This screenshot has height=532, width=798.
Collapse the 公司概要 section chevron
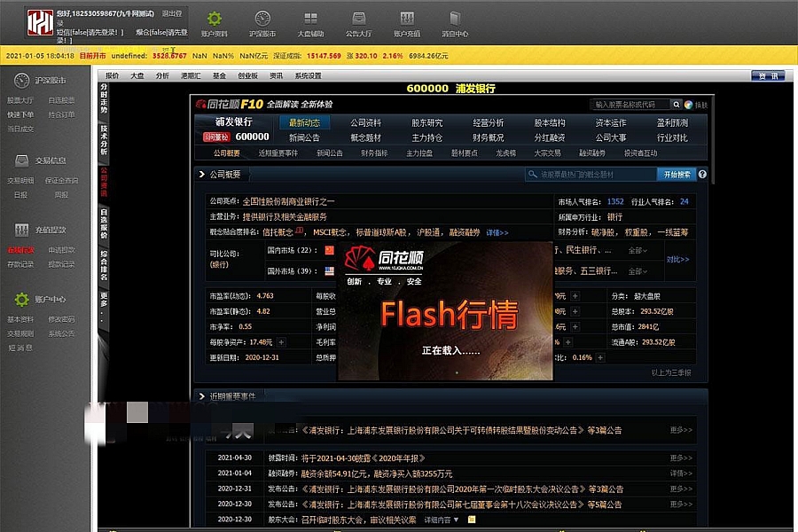pos(201,174)
